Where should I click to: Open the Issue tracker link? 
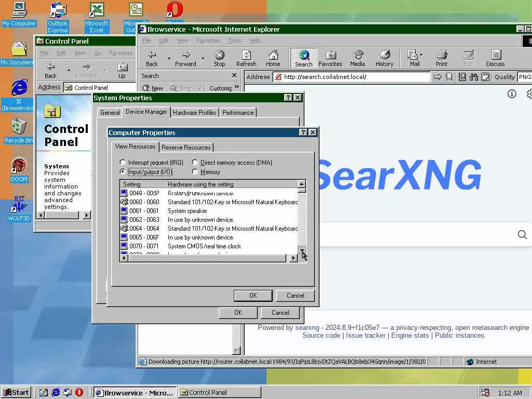(x=366, y=335)
